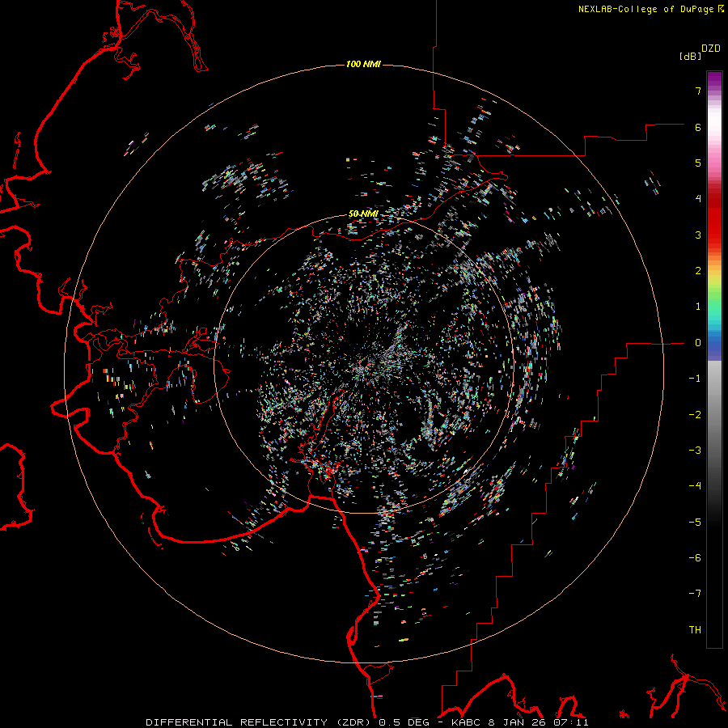This screenshot has width=728, height=728.
Task: Click the 3 value on color scale
Action: click(698, 235)
